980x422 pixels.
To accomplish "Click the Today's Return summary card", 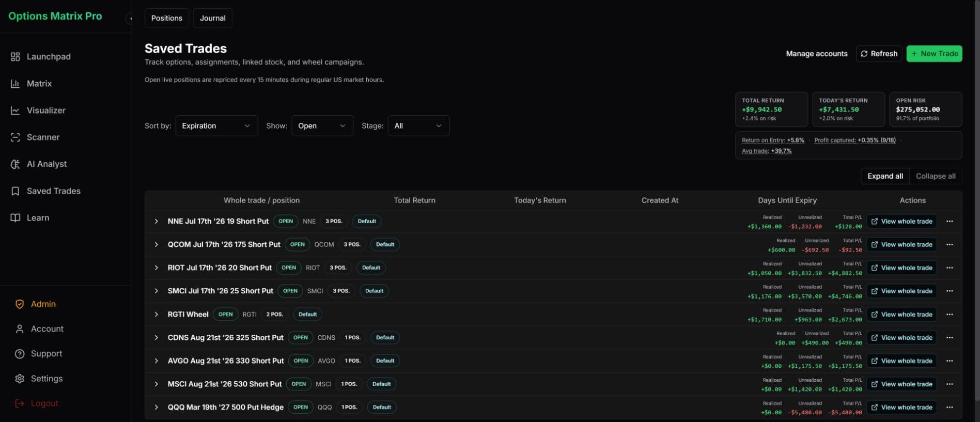I will [x=848, y=110].
